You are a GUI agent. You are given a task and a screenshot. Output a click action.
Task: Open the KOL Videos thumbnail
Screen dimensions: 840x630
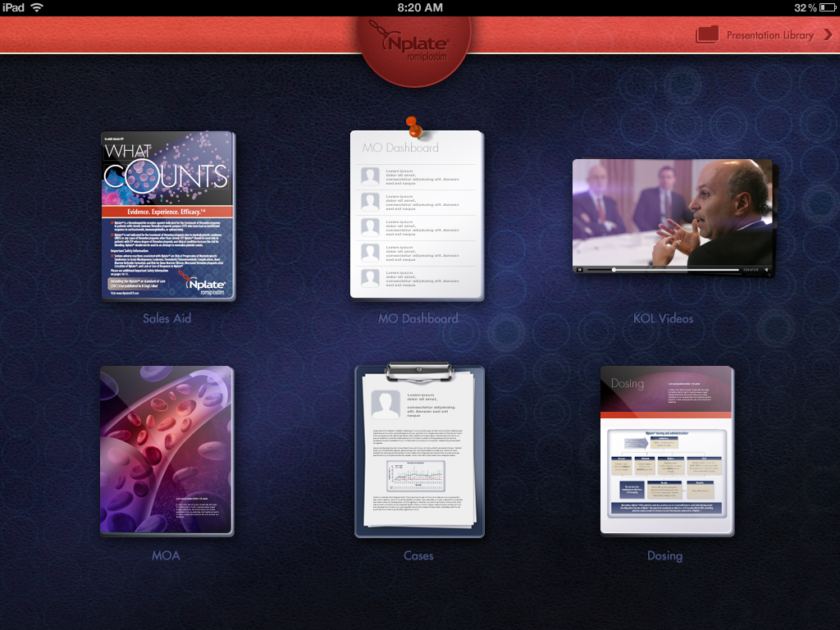tap(673, 217)
